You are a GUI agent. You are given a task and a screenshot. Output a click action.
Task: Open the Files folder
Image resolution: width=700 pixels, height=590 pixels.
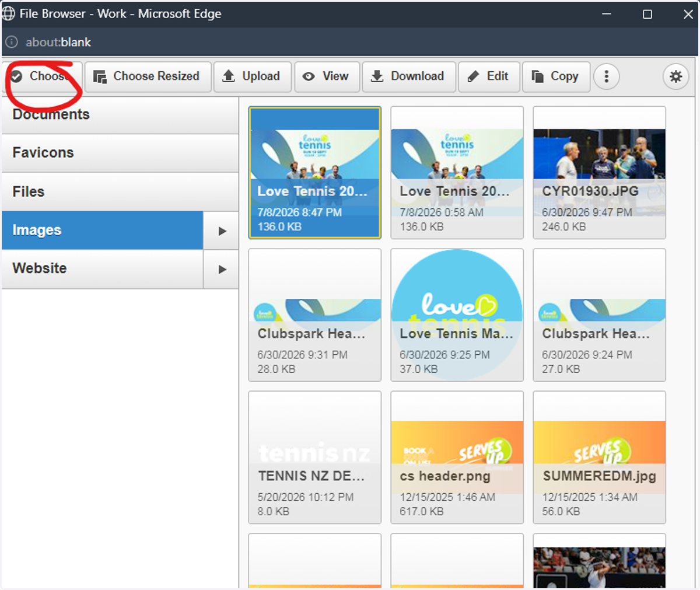tap(120, 191)
